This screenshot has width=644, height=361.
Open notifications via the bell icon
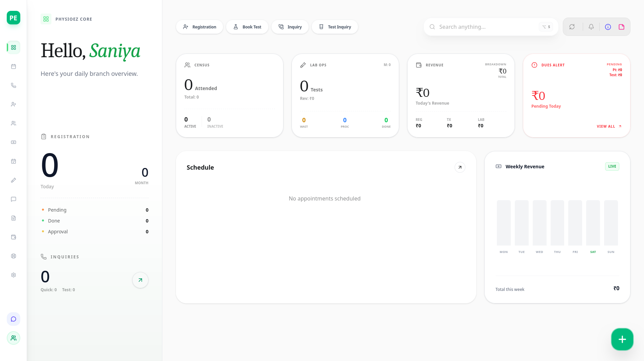591,27
